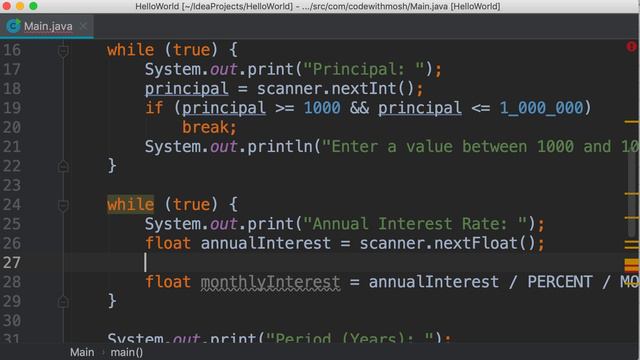Screen dimensions: 640x360
Task: Click the warning stripe beside line 20
Action: [x=631, y=122]
